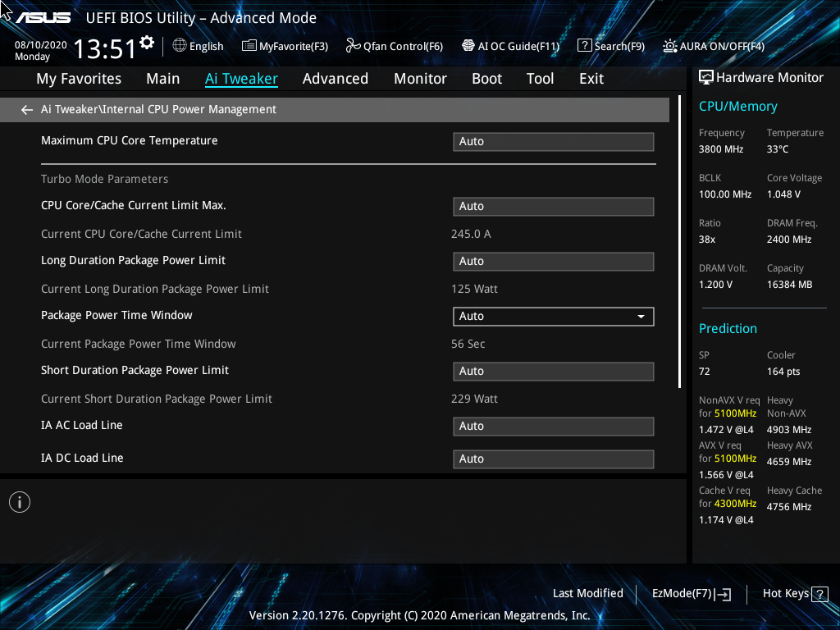840x630 pixels.
Task: Open the IA AC Load Line selector
Action: pyautogui.click(x=553, y=426)
